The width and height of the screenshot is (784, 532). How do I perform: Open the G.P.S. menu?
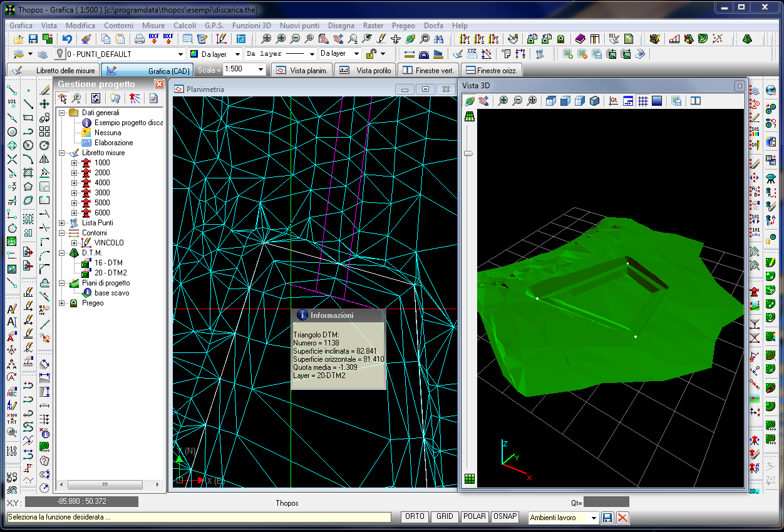214,26
